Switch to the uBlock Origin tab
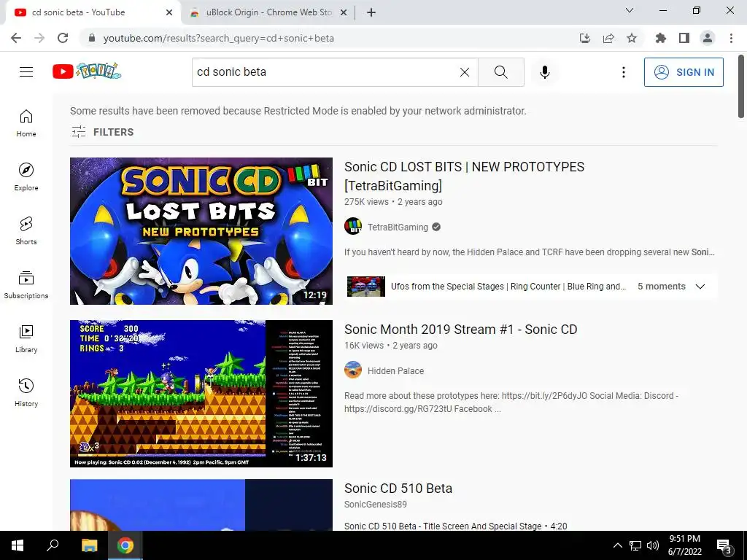The height and width of the screenshot is (560, 747). click(268, 12)
